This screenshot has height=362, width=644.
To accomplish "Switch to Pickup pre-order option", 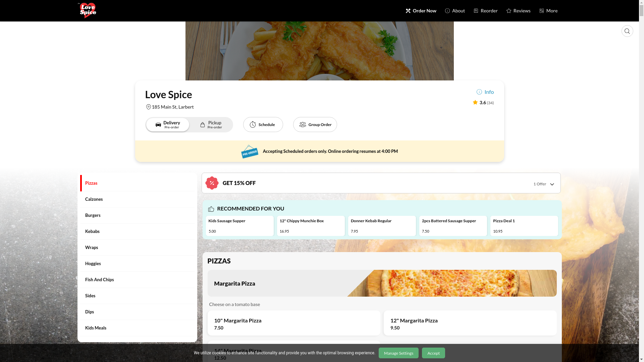I will (211, 125).
